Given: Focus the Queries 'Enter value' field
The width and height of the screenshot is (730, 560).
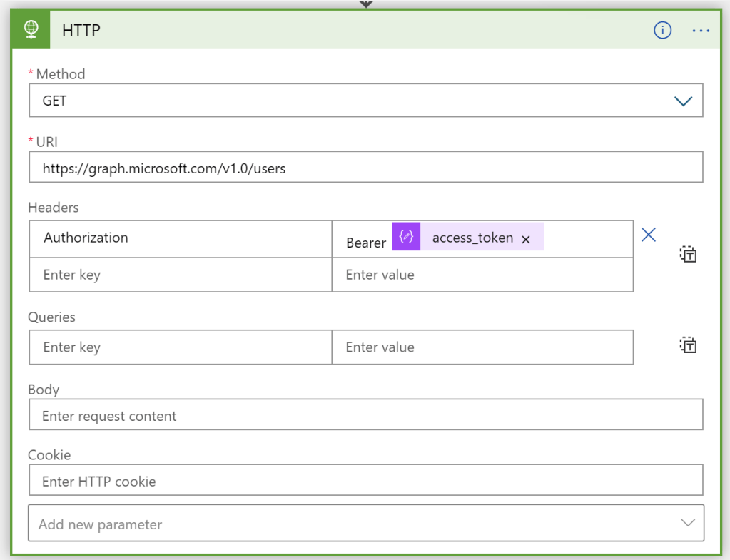Looking at the screenshot, I should pos(482,347).
